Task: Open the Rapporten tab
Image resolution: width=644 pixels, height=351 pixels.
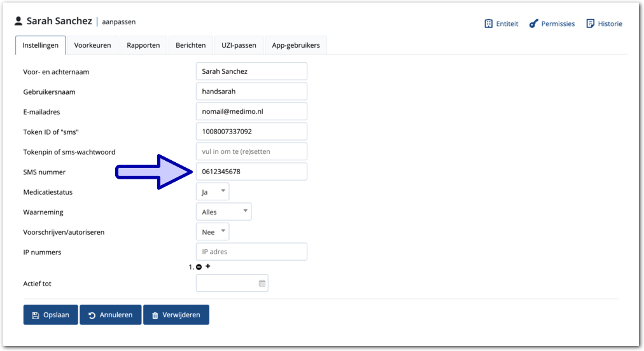Action: pos(143,45)
